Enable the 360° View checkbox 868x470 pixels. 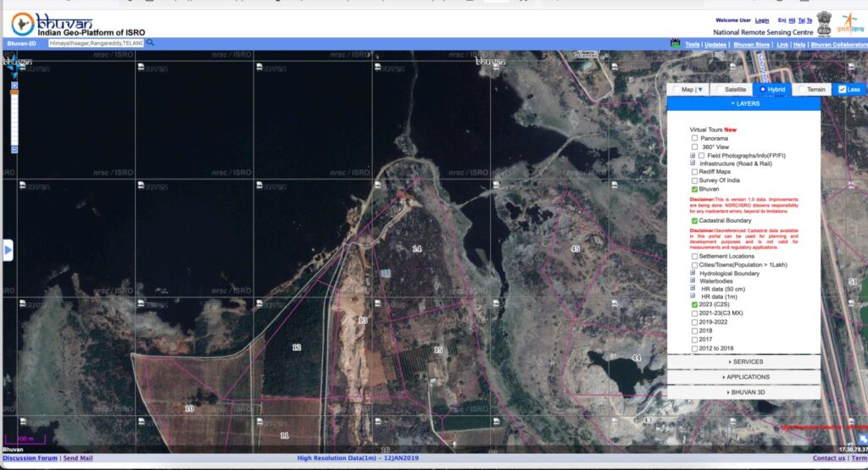click(694, 147)
